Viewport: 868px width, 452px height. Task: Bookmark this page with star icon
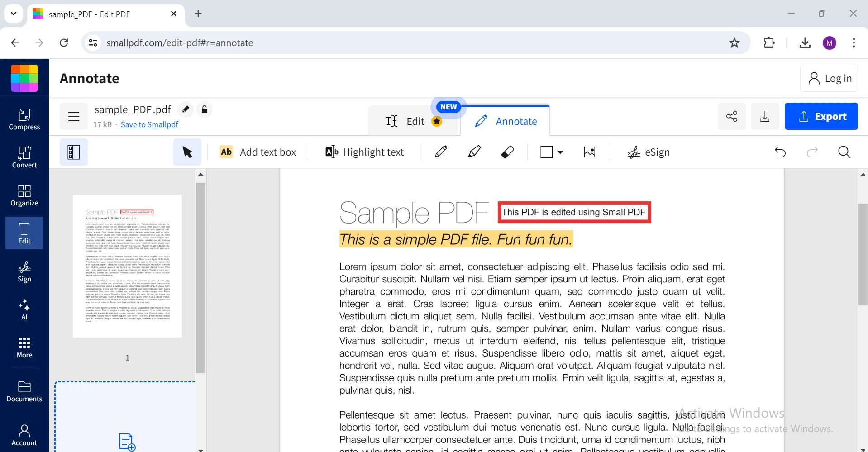click(734, 43)
